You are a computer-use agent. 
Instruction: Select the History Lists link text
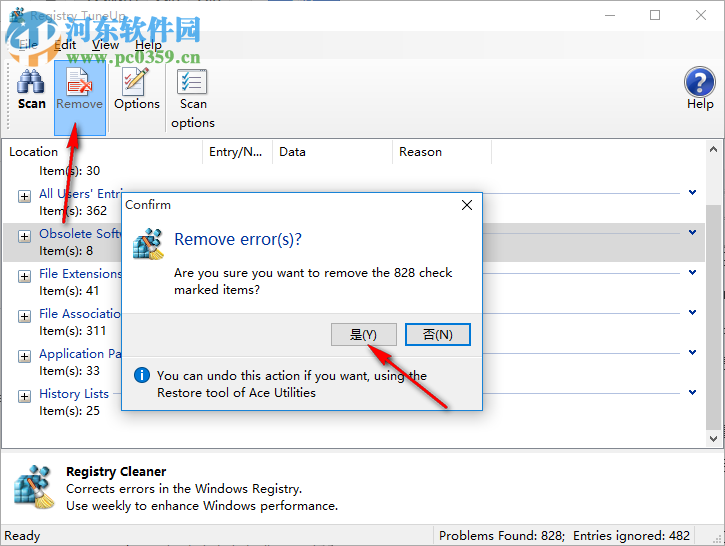[x=74, y=393]
